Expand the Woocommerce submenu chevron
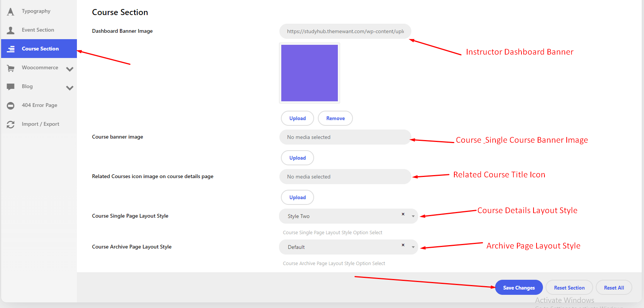 click(70, 69)
